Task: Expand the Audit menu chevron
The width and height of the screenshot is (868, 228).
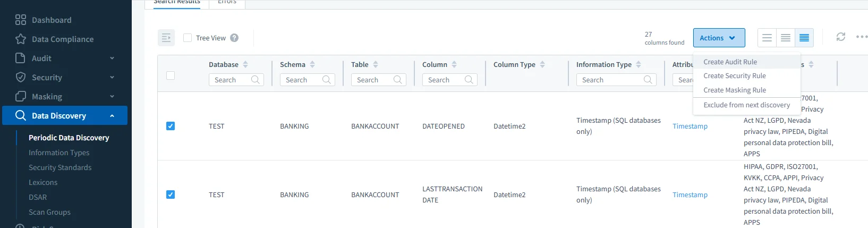Action: click(112, 58)
